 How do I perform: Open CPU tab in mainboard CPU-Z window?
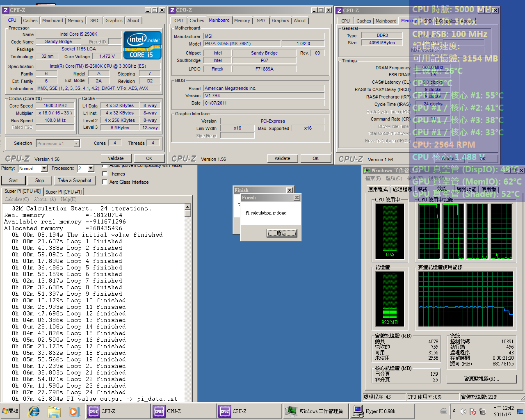click(x=179, y=21)
